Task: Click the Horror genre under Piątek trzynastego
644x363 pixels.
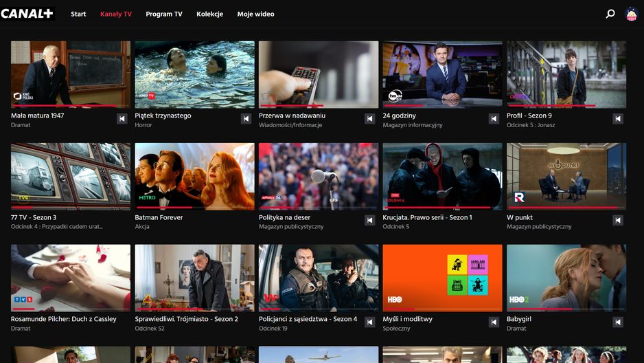Action: click(143, 125)
